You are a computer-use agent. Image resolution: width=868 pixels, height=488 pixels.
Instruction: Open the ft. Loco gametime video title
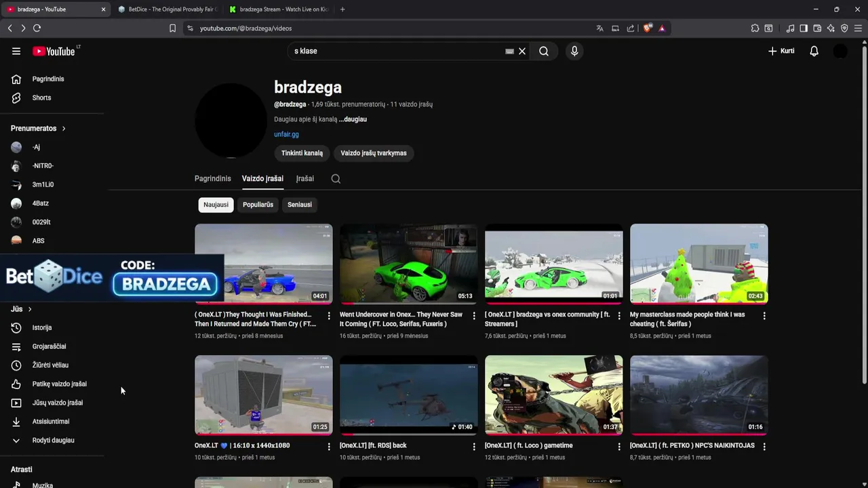click(x=529, y=445)
